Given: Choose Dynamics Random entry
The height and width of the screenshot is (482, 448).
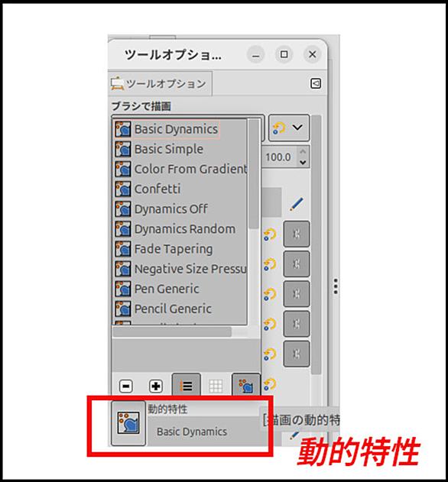Looking at the screenshot, I should 180,229.
